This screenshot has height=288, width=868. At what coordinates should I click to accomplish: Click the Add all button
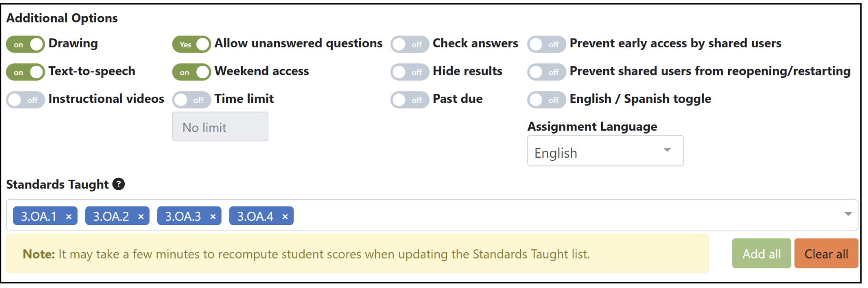[761, 253]
